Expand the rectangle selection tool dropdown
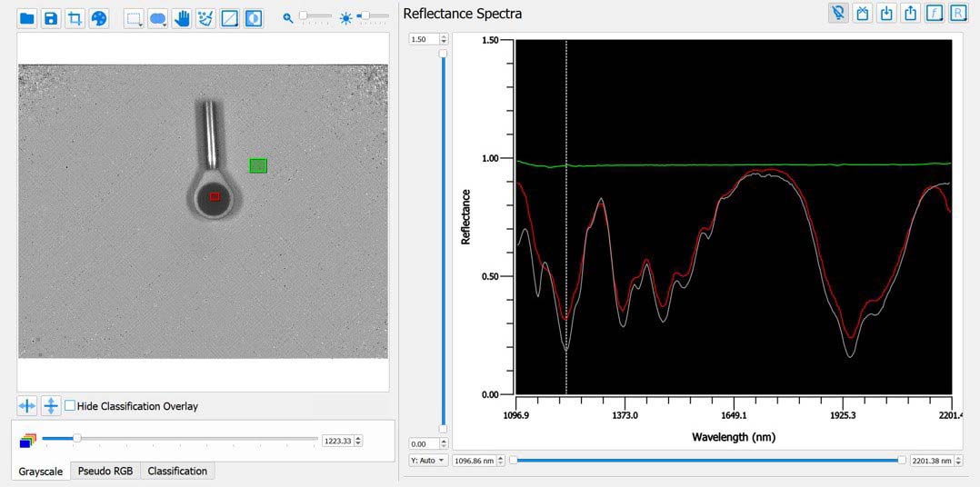 [x=143, y=25]
